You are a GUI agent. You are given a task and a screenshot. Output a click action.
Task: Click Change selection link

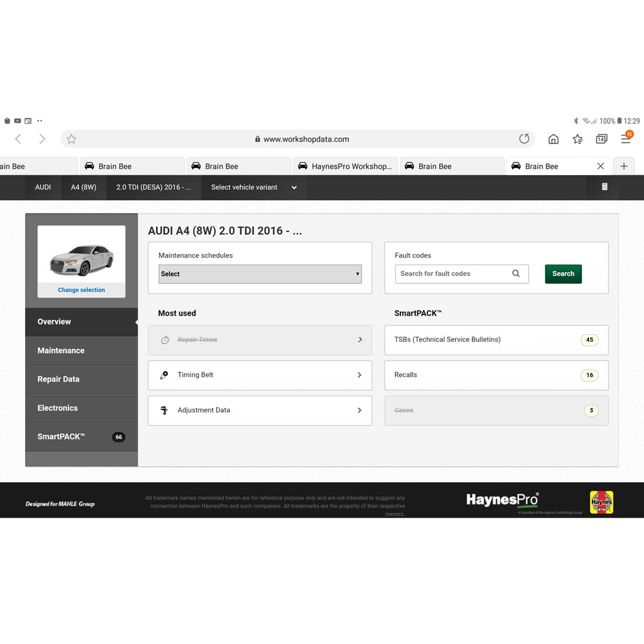pos(81,290)
